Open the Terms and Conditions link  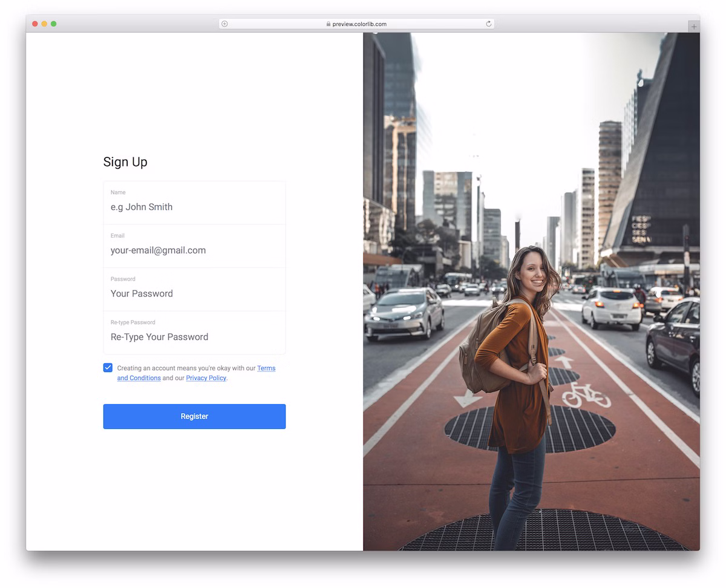266,368
